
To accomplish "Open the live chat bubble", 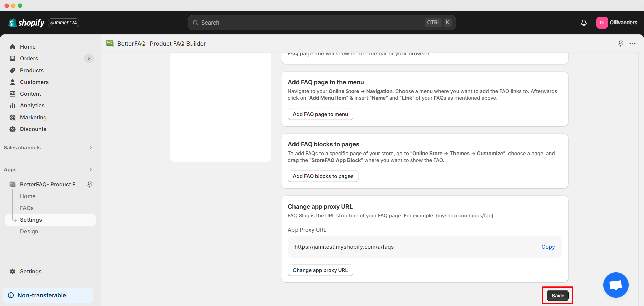I will point(616,285).
